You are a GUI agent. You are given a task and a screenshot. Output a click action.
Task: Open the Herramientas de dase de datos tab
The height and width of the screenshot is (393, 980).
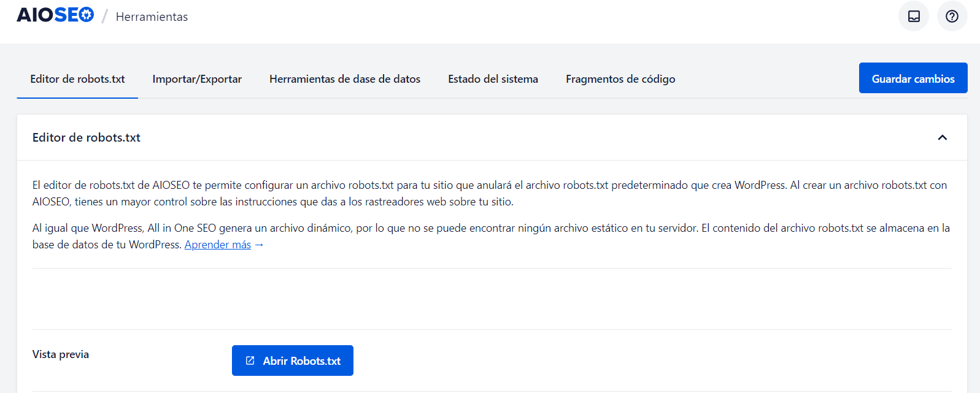coord(345,79)
